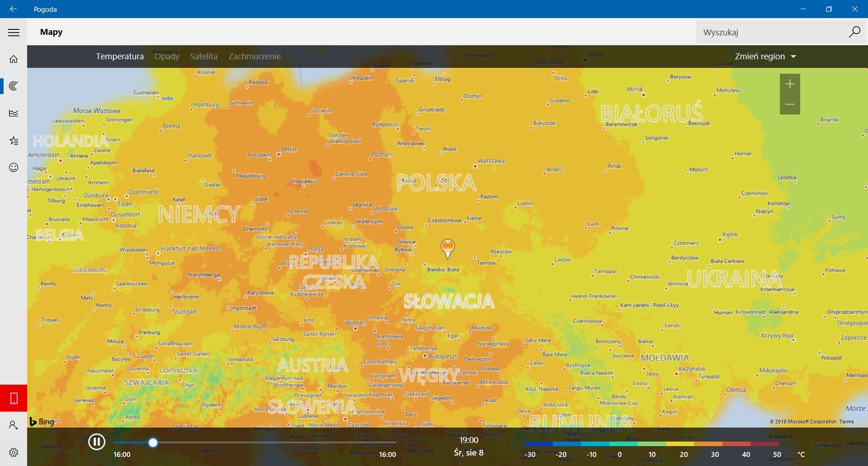Switch to Temperatura map tab

click(x=120, y=57)
